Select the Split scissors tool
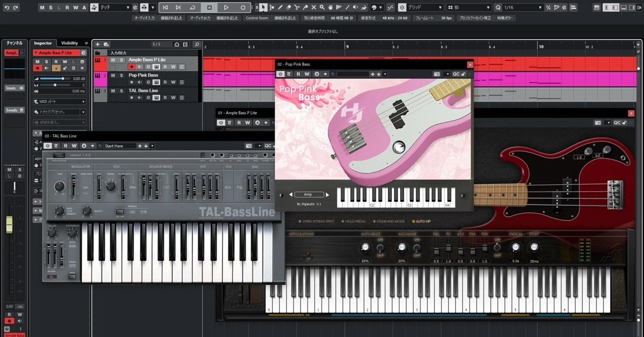This screenshot has width=644, height=337. coord(297,8)
